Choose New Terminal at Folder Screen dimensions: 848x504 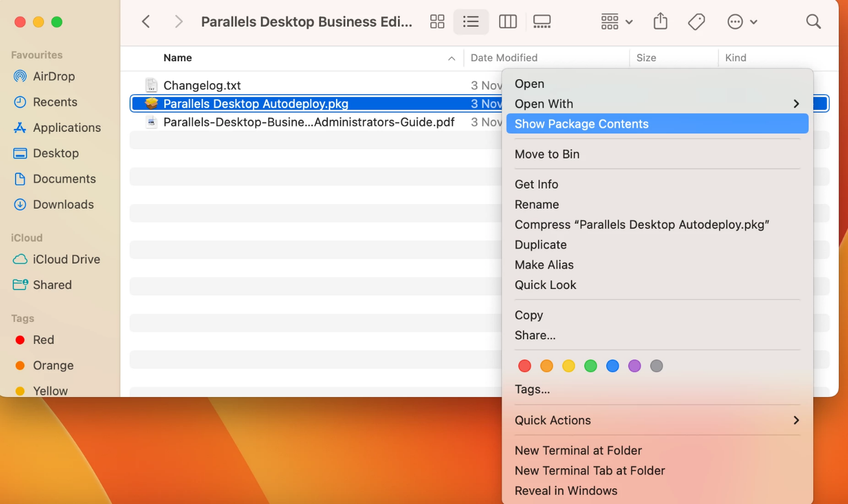tap(578, 450)
